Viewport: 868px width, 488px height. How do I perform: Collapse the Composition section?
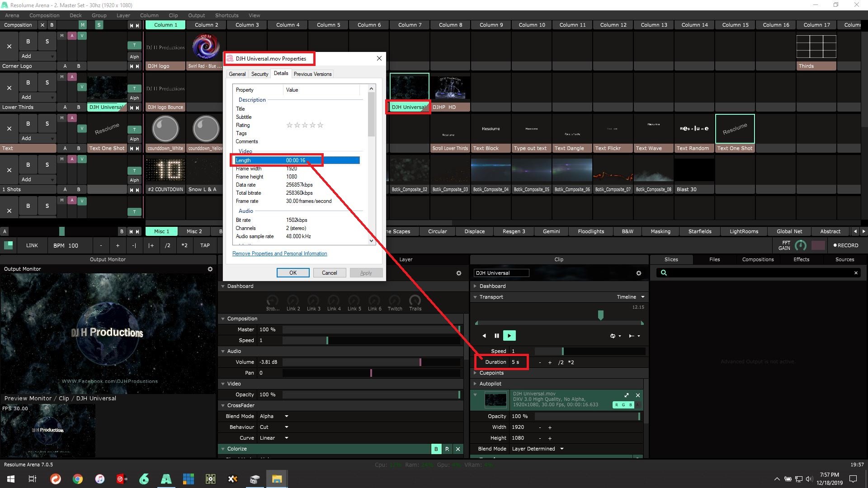[223, 319]
